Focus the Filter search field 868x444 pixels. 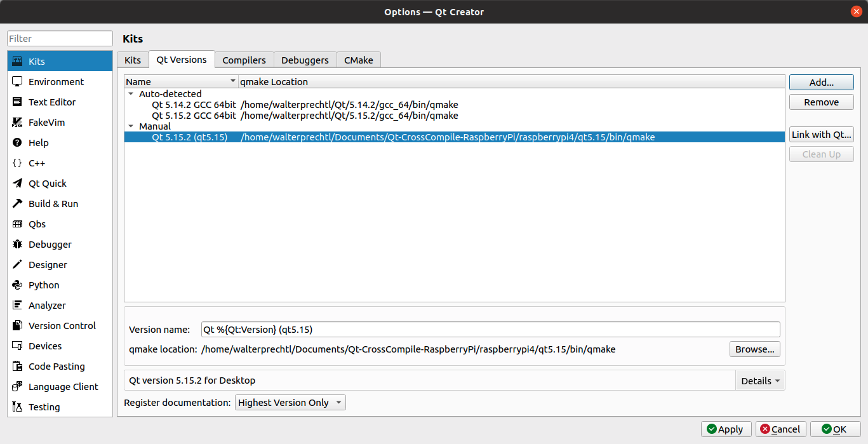pos(60,39)
